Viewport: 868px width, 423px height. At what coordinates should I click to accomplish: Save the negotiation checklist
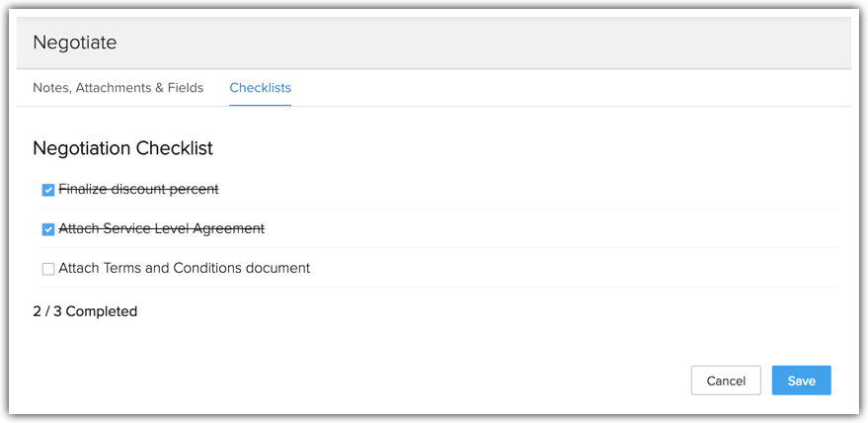pos(801,381)
